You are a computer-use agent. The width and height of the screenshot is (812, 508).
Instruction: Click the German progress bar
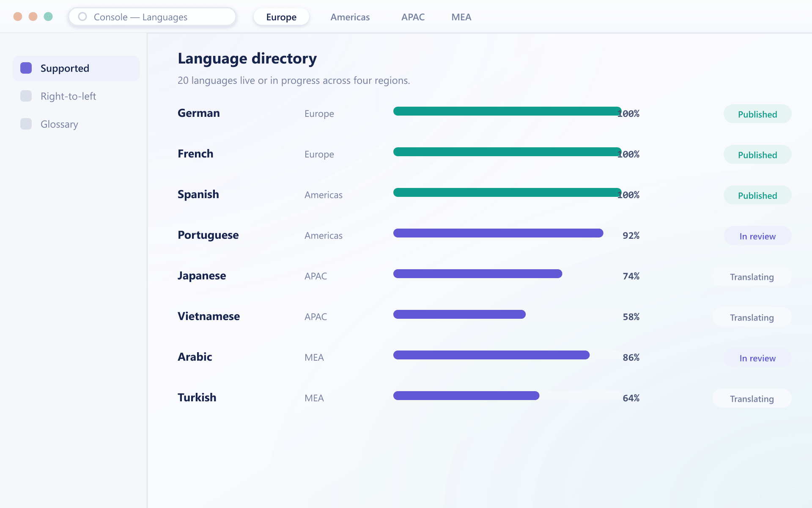click(507, 111)
